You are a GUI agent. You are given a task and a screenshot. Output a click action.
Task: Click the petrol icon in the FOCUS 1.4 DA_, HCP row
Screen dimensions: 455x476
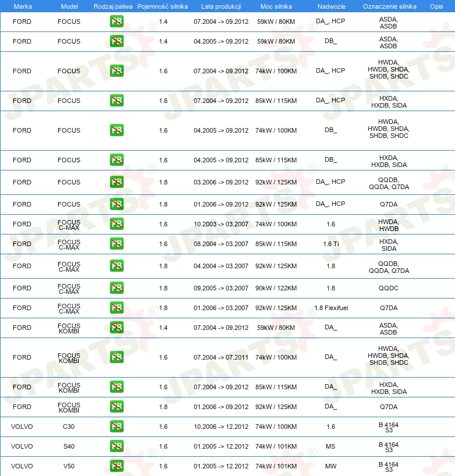(x=116, y=22)
